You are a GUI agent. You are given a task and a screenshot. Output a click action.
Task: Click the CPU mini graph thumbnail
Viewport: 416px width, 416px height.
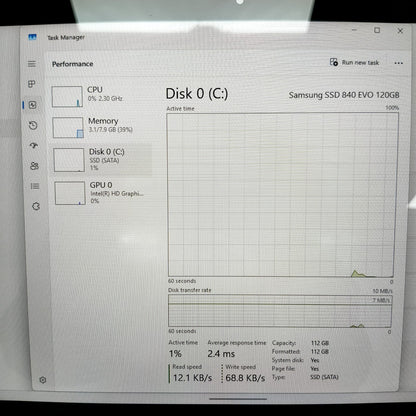point(67,97)
